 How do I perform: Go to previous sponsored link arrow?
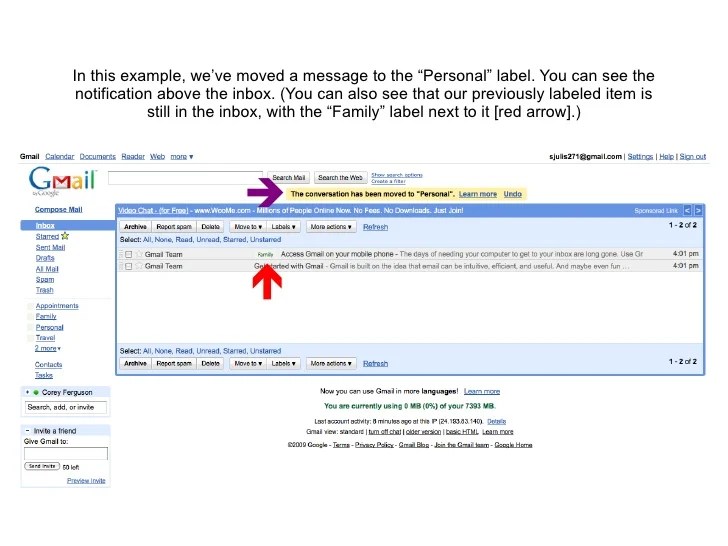687,211
